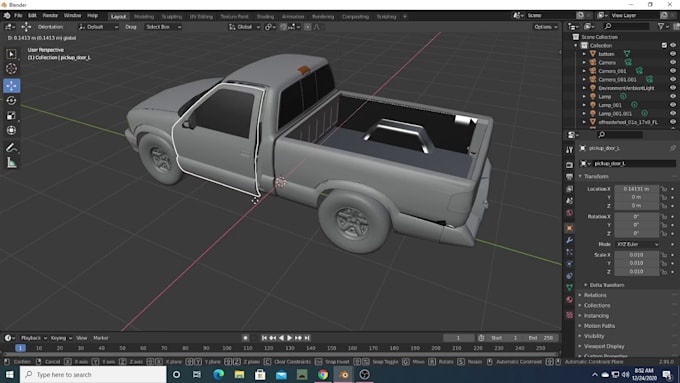Viewport: 680px width, 383px height.
Task: Switch to the Sculpting workspace tab
Action: pos(172,16)
